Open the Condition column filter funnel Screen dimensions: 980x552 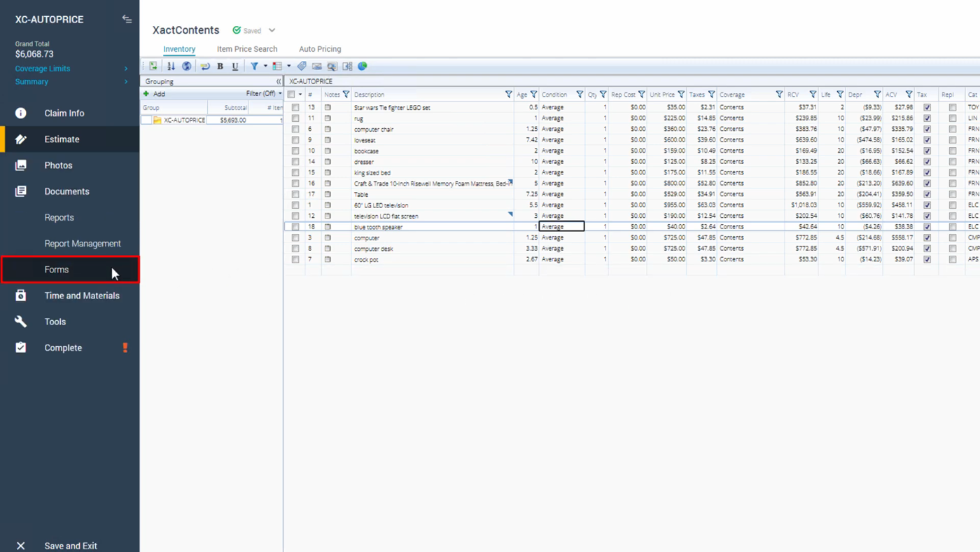[580, 95]
